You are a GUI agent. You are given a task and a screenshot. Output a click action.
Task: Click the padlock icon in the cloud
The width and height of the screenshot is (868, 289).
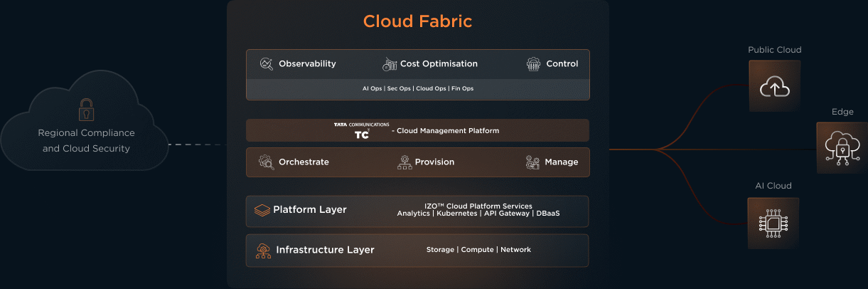click(86, 109)
